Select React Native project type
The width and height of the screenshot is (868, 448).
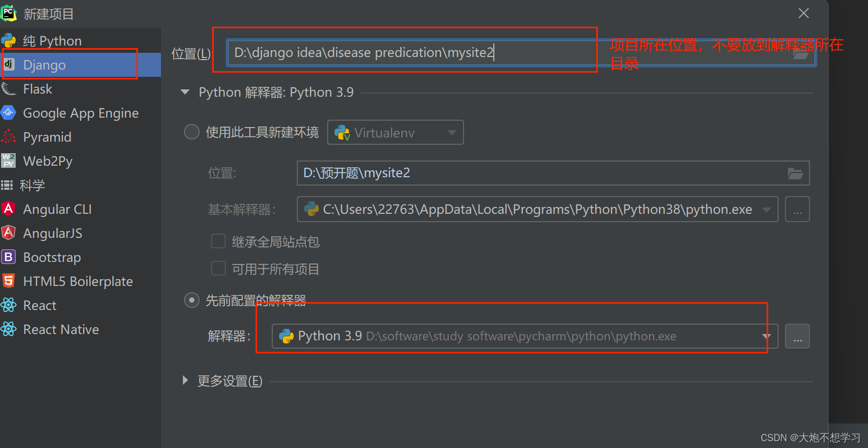(x=80, y=329)
